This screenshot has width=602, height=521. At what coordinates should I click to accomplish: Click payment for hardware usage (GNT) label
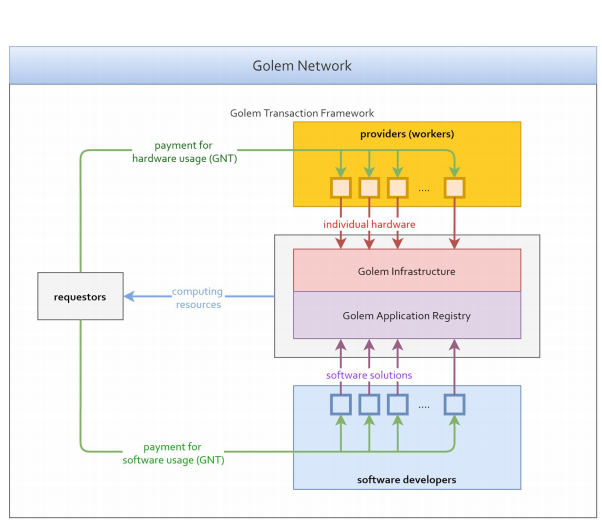pos(184,152)
